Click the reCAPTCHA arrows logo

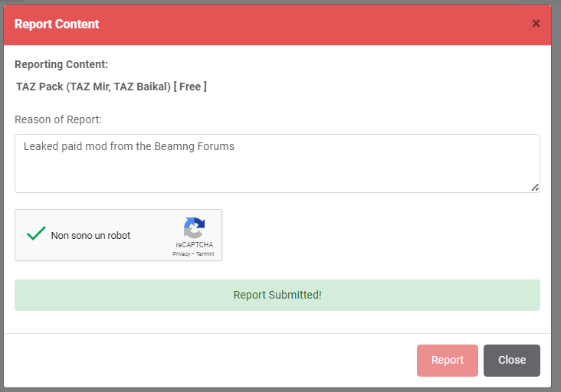194,227
